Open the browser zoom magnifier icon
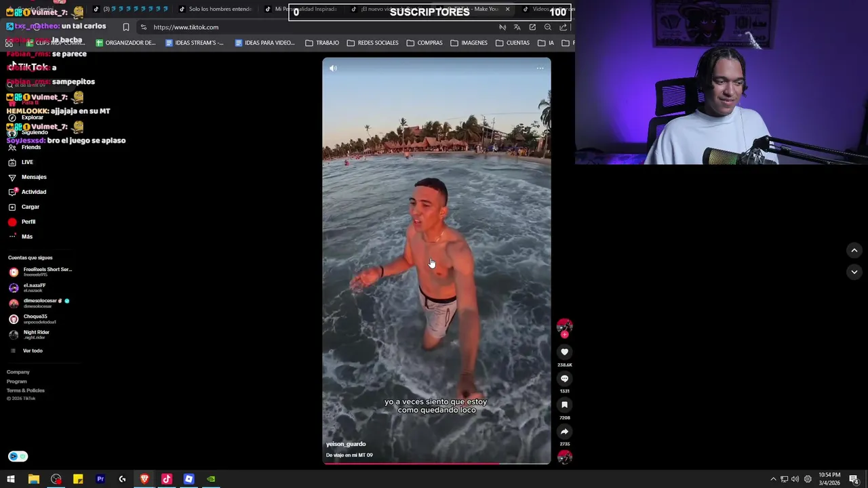The image size is (868, 488). pos(548,27)
